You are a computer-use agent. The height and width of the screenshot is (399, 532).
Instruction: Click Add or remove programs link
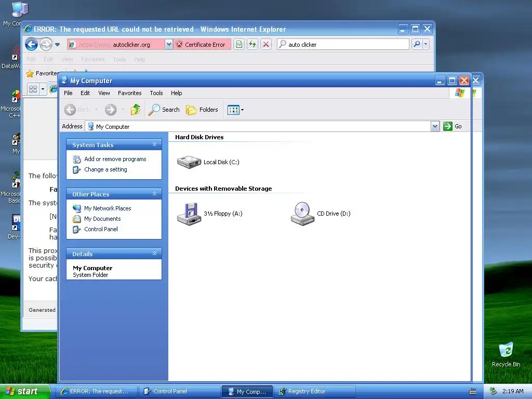coord(115,159)
